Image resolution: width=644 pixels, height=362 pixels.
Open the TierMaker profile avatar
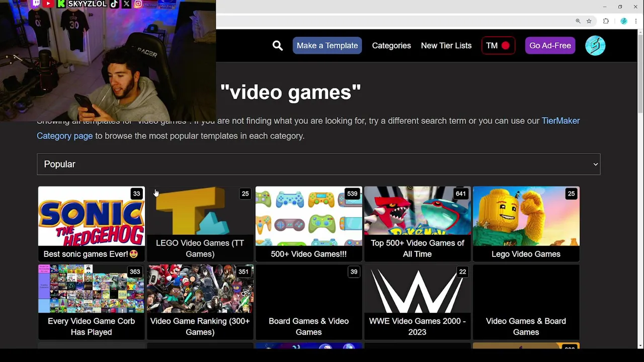[x=595, y=46]
